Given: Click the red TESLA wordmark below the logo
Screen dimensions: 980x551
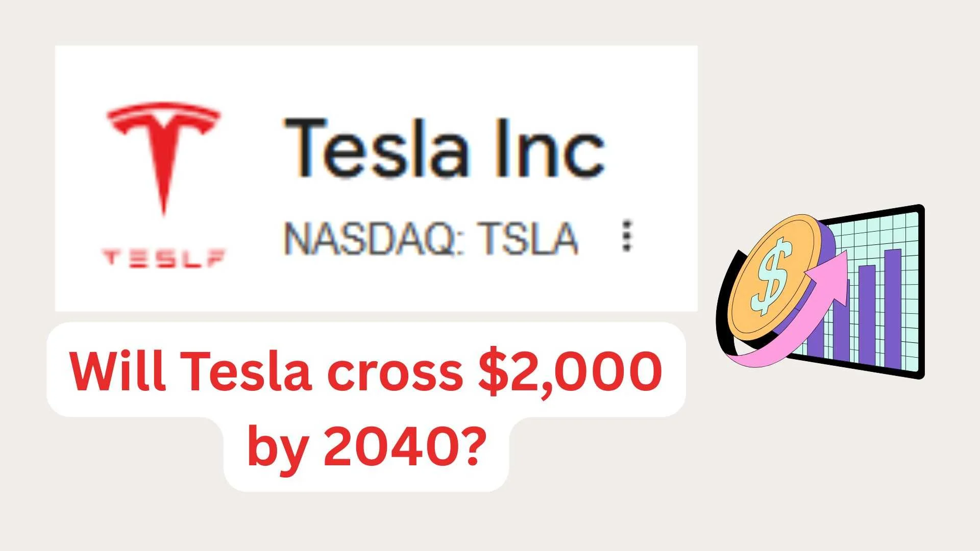Looking at the screenshot, I should pyautogui.click(x=163, y=258).
